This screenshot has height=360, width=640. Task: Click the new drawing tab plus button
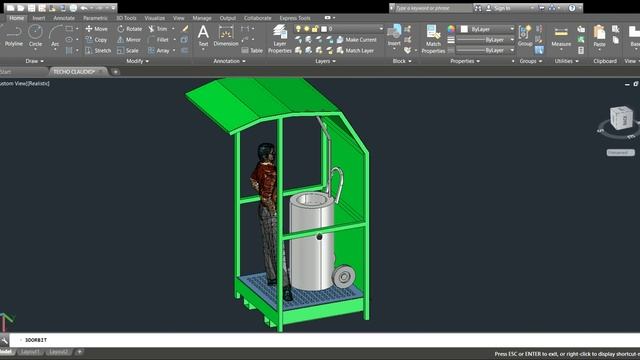[x=116, y=71]
